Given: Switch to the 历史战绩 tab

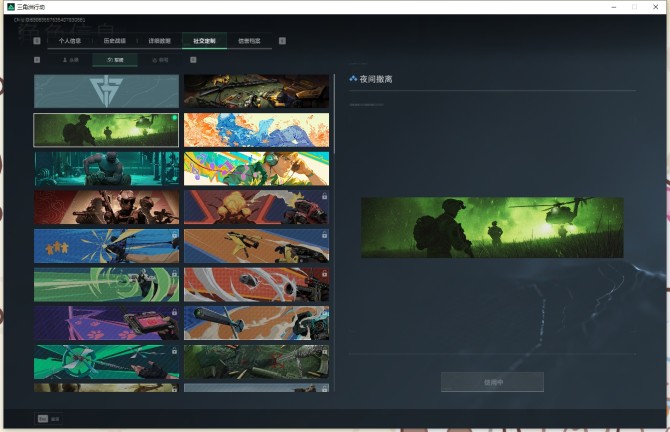Looking at the screenshot, I should (x=115, y=41).
